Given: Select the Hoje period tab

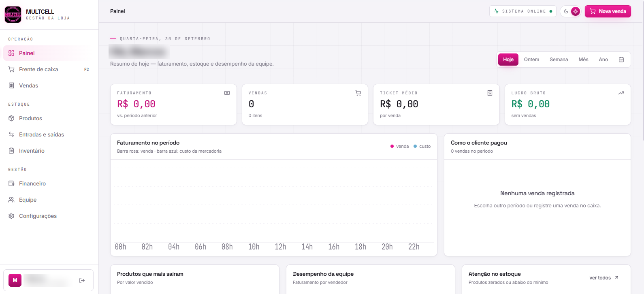Looking at the screenshot, I should coord(508,60).
